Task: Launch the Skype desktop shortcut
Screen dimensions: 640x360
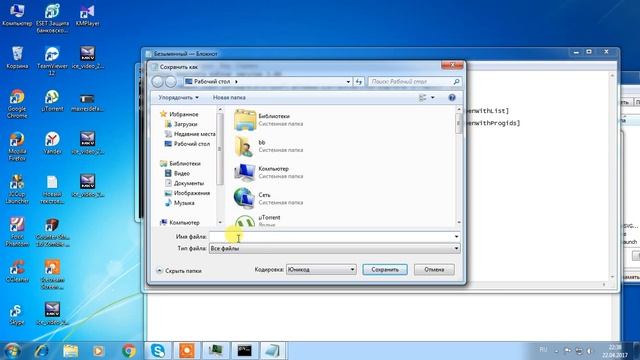Action: pos(16,314)
